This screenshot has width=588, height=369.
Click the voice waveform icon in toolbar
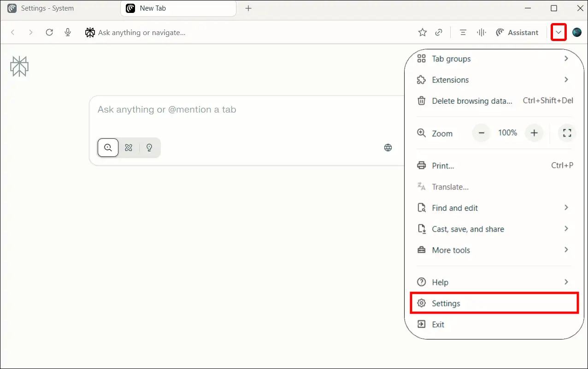[x=482, y=32]
